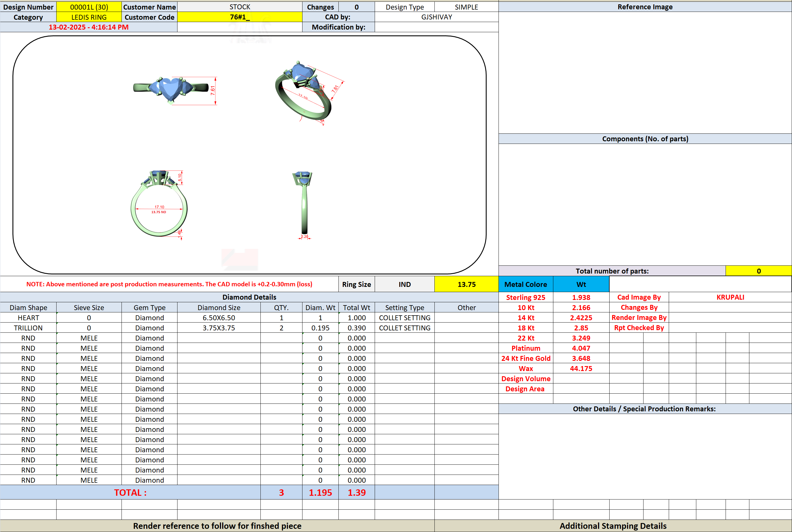Click the Setting Type column header
This screenshot has height=532, width=792.
click(x=405, y=307)
